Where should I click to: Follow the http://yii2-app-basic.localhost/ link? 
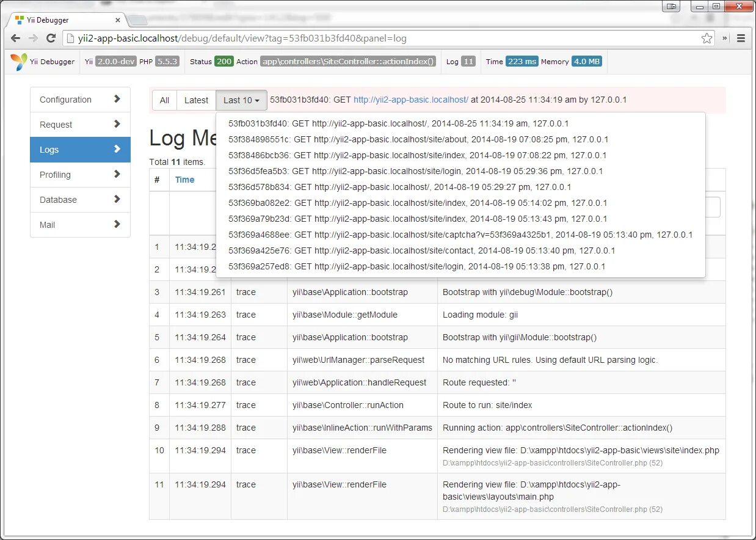pyautogui.click(x=411, y=100)
